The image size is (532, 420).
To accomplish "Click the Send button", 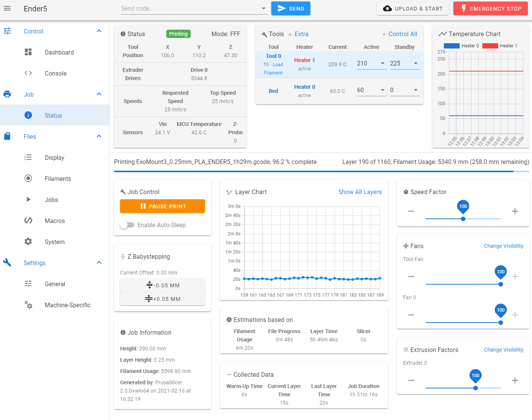I will click(291, 8).
